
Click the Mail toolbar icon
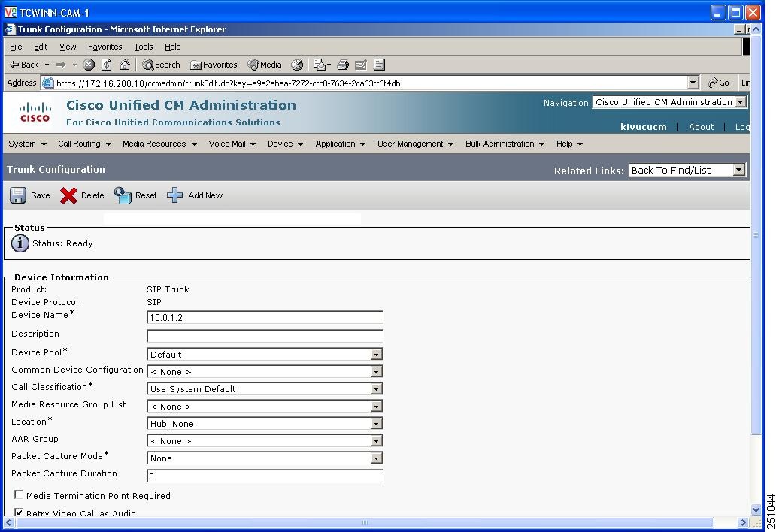click(x=321, y=65)
